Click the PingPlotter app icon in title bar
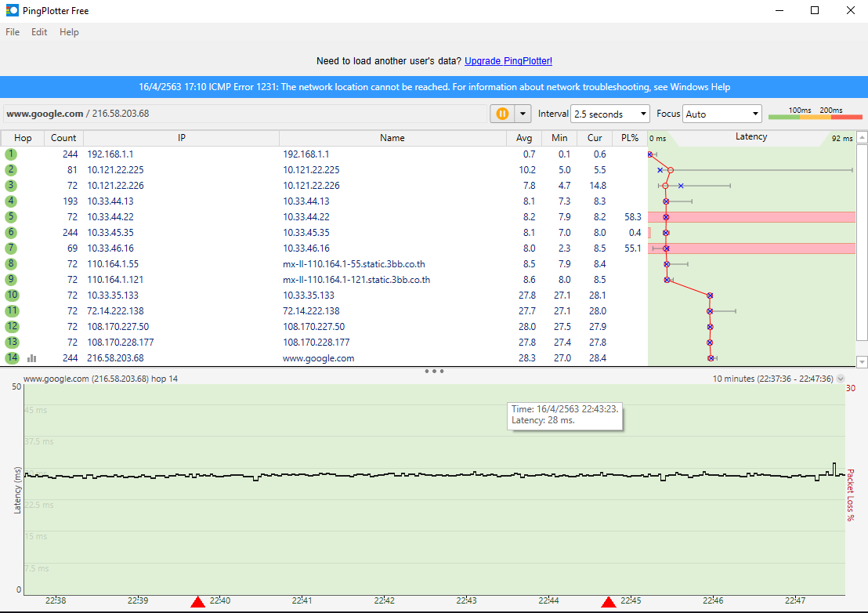This screenshot has width=868, height=613. point(12,11)
